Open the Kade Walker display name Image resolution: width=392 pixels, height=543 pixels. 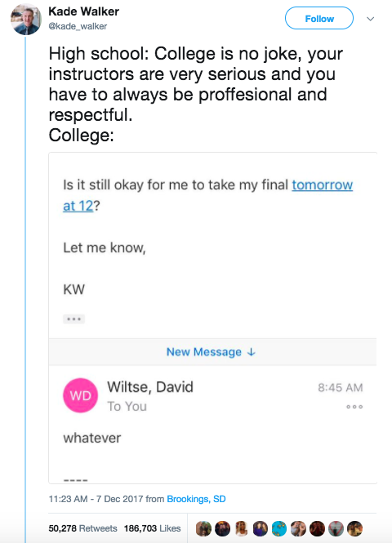point(84,11)
